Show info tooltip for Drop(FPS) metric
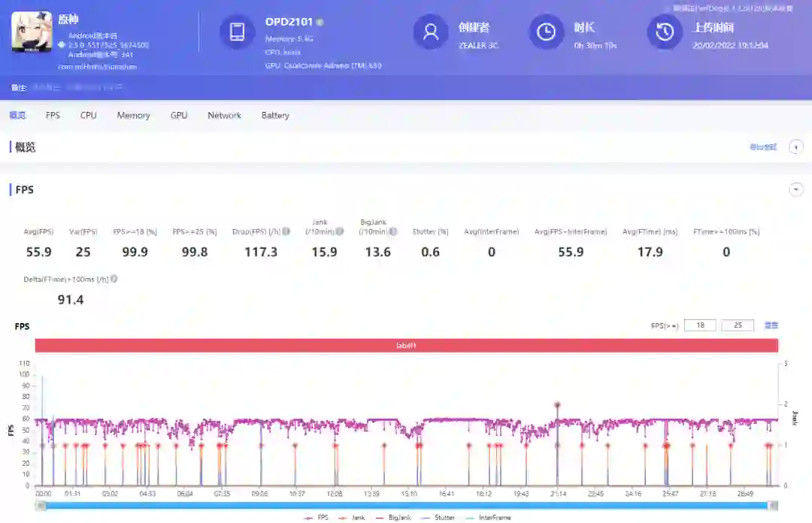The height and width of the screenshot is (523, 812). [286, 231]
